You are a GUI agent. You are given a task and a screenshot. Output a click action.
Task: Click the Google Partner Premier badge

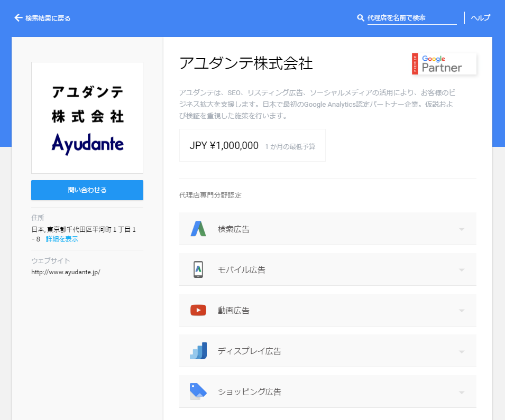coord(444,64)
